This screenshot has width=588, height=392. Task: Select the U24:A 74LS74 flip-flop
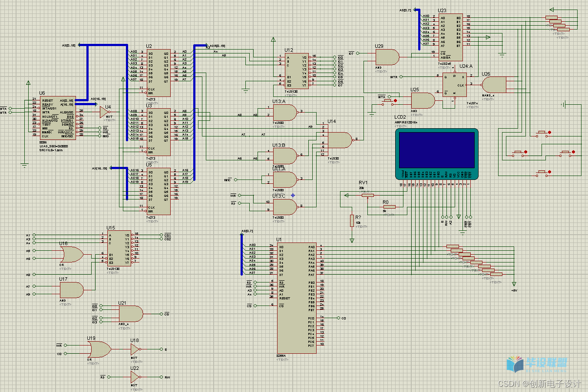click(455, 85)
